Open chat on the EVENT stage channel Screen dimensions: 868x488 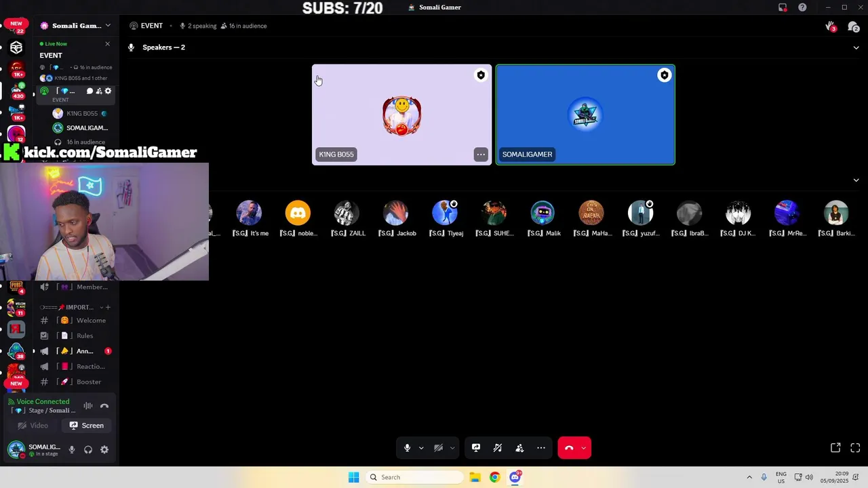click(x=90, y=91)
